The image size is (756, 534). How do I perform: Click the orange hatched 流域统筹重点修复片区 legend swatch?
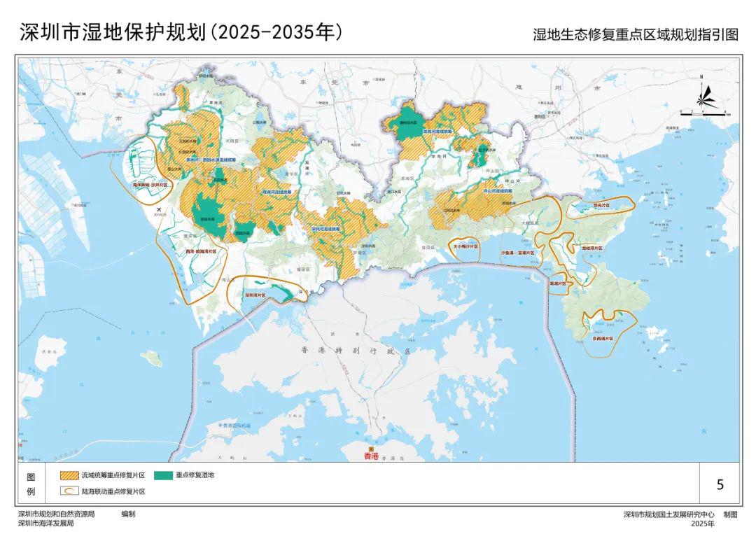(69, 475)
